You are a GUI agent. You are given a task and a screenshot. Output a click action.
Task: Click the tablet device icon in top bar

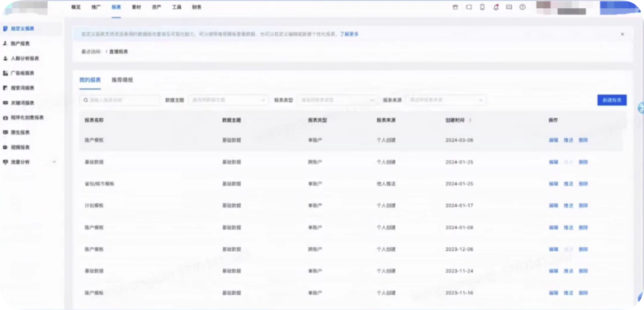469,7
